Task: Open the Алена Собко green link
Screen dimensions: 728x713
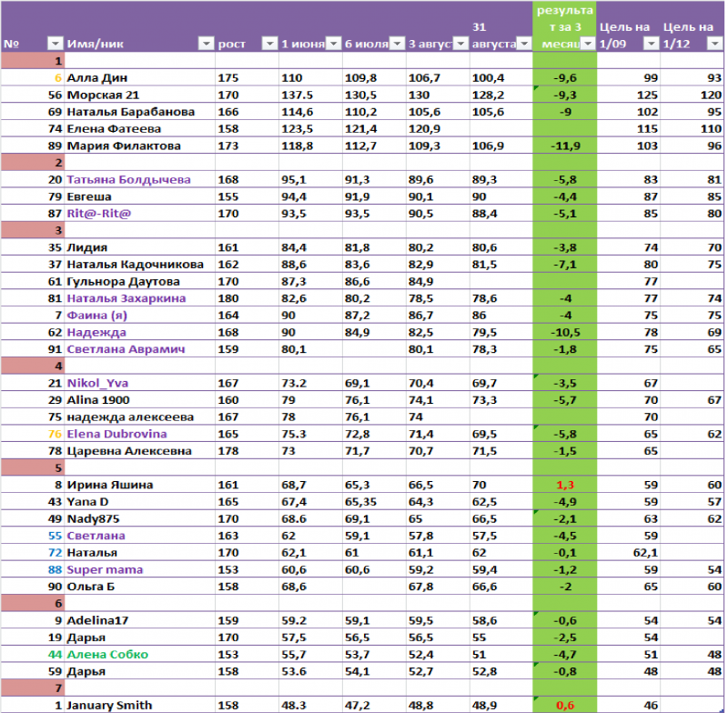Action: [106, 654]
